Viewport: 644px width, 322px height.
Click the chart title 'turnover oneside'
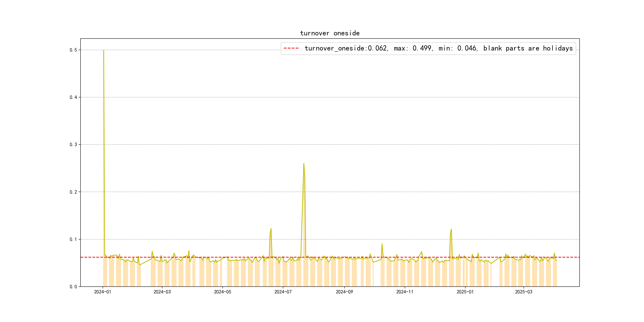[x=330, y=33]
